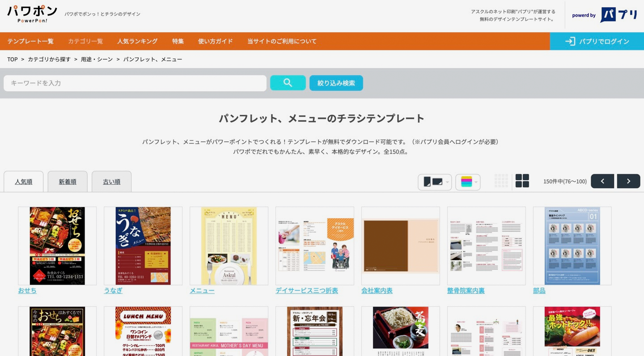The height and width of the screenshot is (356, 644).
Task: Click the 150件中(76〜100) count text
Action: pyautogui.click(x=565, y=181)
